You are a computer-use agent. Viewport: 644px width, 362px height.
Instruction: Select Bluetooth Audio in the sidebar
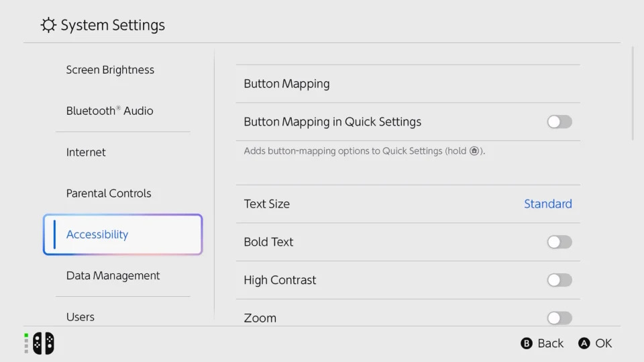point(109,111)
